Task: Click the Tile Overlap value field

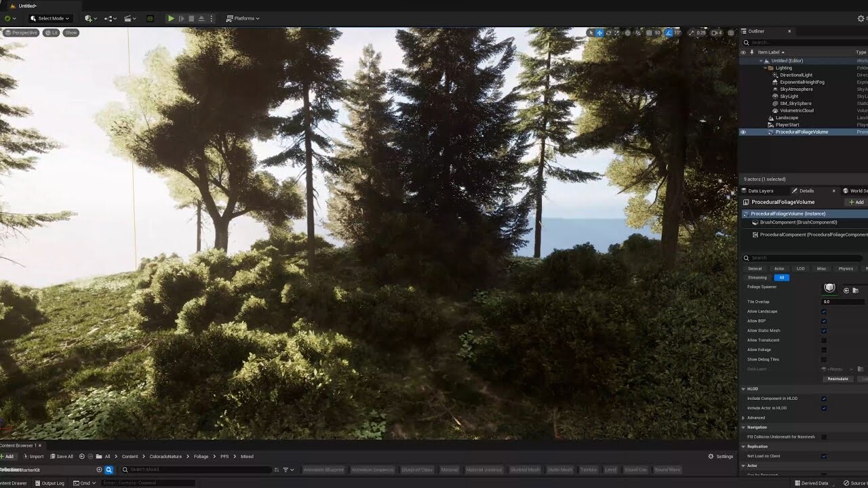Action: pyautogui.click(x=844, y=302)
